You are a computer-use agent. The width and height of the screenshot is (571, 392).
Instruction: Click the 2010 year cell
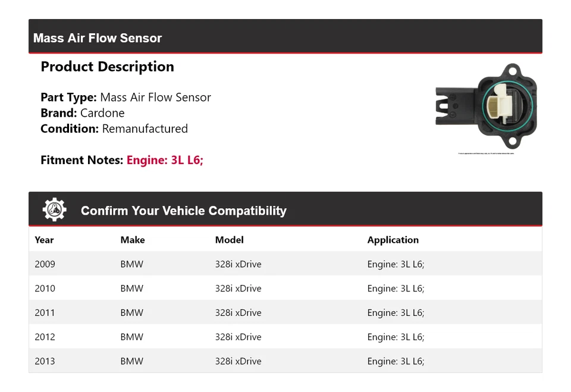(x=45, y=288)
